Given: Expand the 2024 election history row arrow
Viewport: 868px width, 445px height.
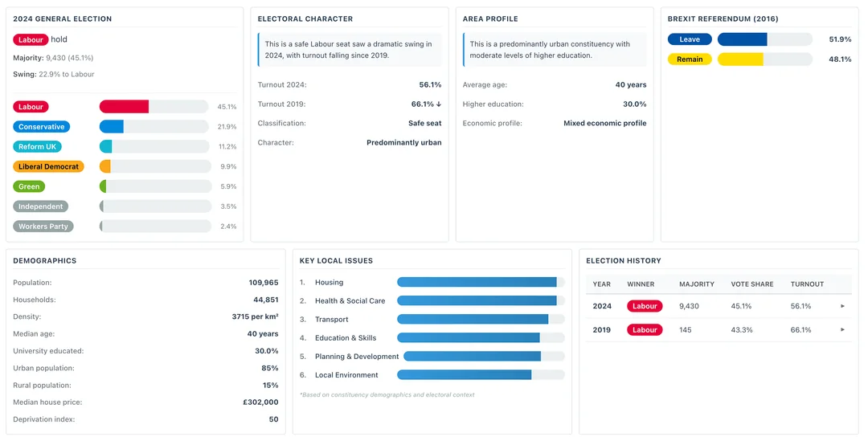Looking at the screenshot, I should click(842, 306).
